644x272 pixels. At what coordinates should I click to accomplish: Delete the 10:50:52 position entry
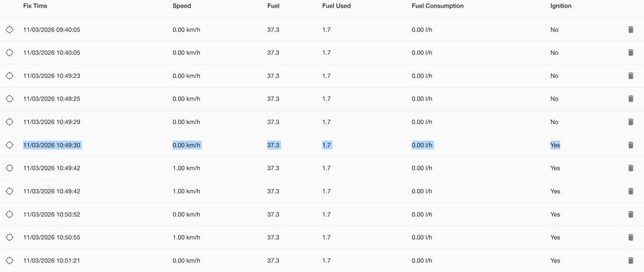pyautogui.click(x=630, y=214)
